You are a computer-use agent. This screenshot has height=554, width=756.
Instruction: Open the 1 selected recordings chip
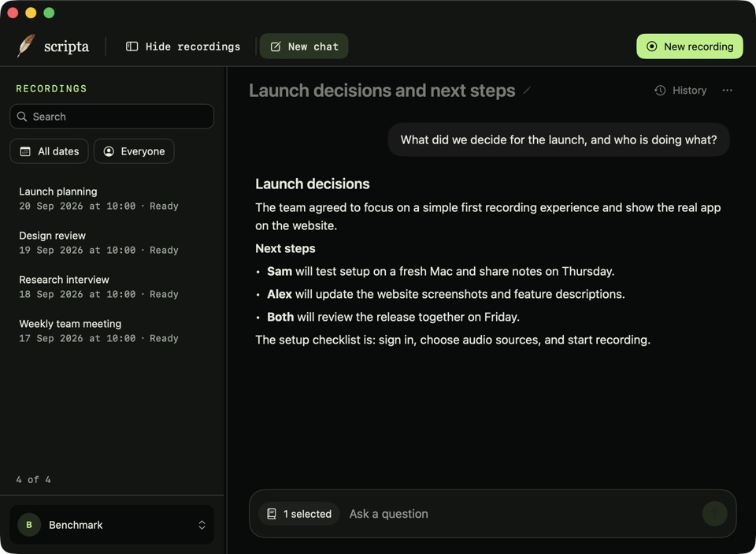299,514
